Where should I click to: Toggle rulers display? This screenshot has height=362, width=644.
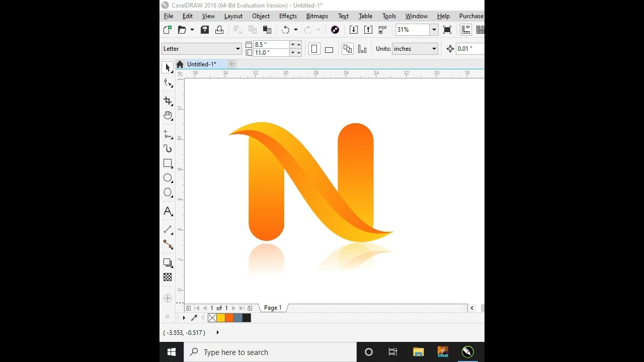click(x=466, y=30)
